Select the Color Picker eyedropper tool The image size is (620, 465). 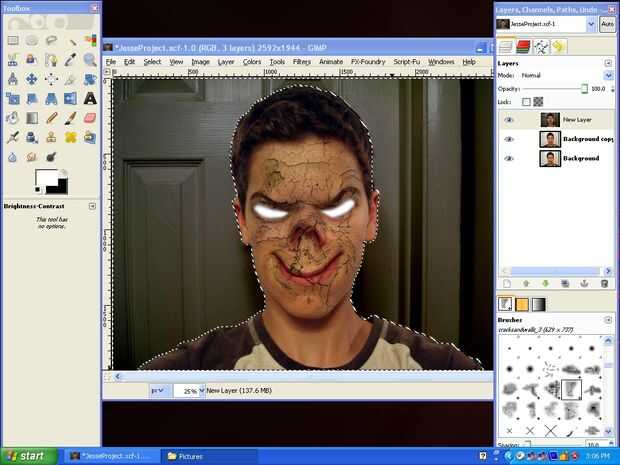[x=71, y=60]
